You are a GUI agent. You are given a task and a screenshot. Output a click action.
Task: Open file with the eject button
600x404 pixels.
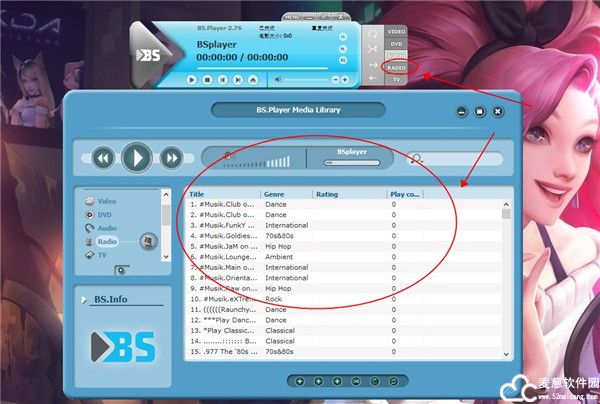click(x=253, y=80)
